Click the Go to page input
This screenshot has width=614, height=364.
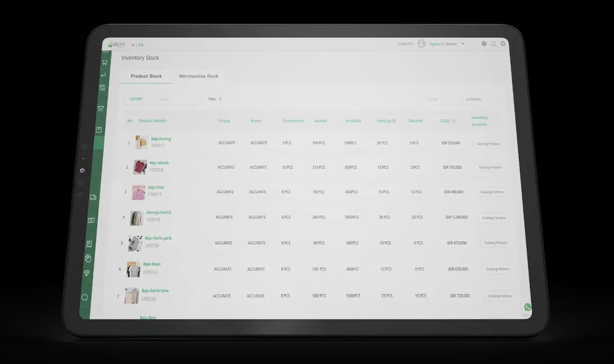(443, 99)
